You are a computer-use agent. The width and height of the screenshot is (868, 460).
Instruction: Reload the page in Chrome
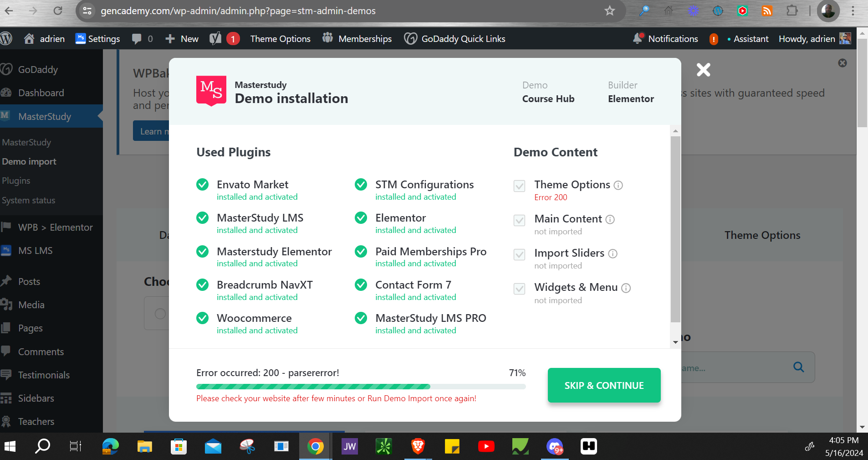tap(58, 10)
